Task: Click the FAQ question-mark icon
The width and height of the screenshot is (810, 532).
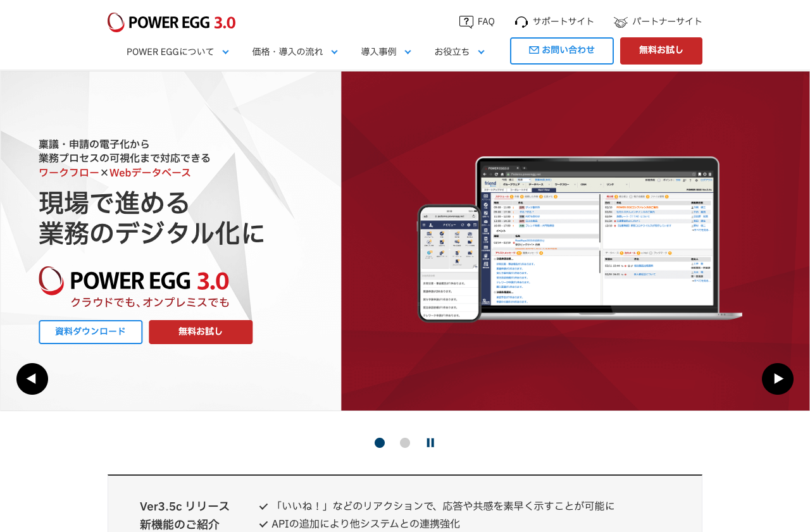Action: 466,21
